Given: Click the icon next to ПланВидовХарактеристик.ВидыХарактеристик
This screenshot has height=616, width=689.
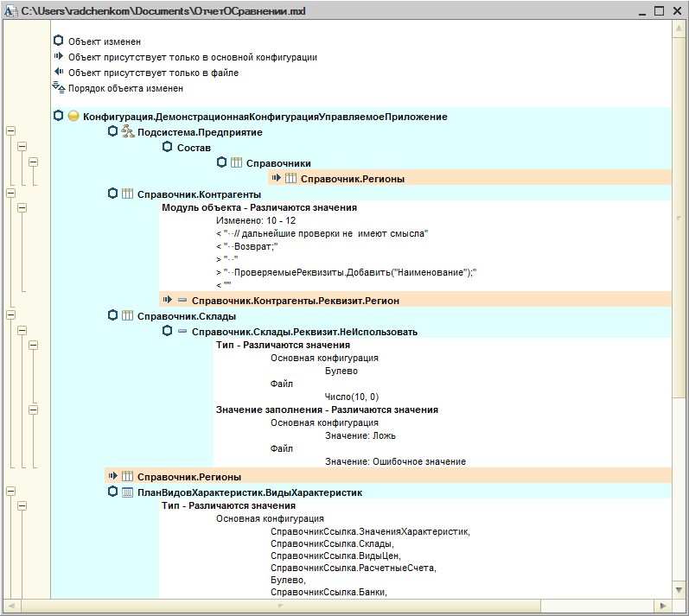Looking at the screenshot, I should (x=127, y=492).
